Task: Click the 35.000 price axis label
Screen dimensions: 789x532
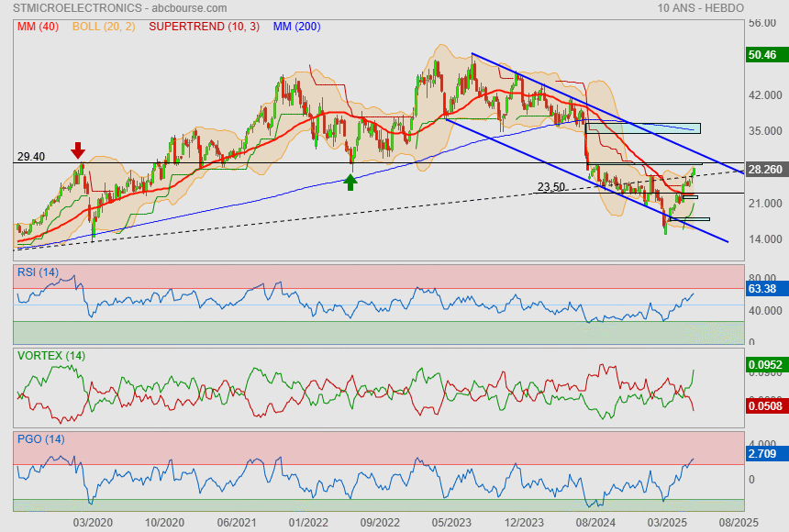Action: 765,131
